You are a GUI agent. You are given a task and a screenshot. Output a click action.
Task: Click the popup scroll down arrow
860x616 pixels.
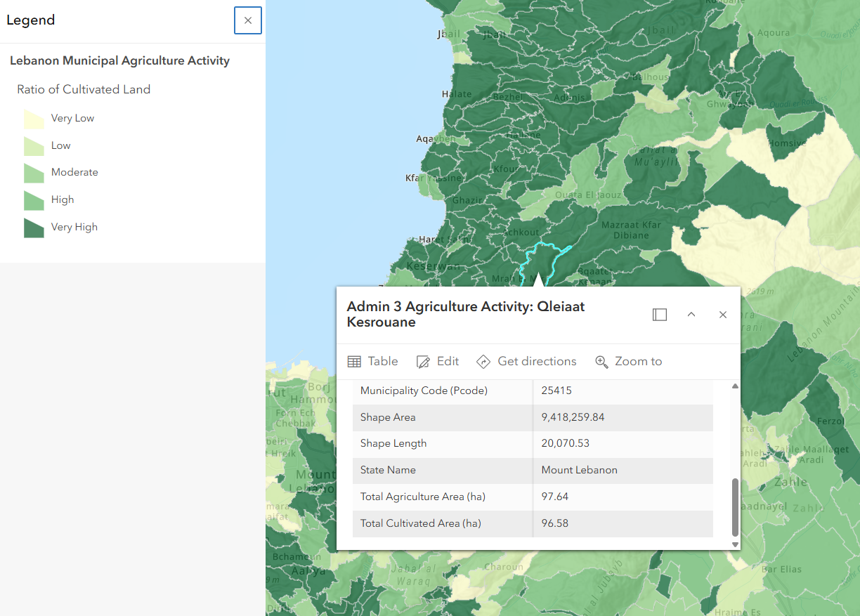click(x=736, y=544)
